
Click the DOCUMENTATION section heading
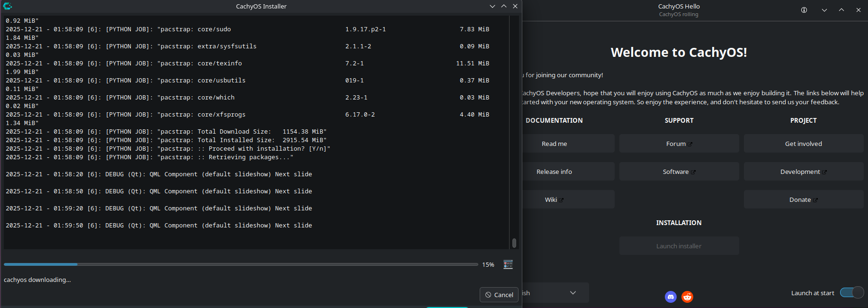click(x=554, y=120)
